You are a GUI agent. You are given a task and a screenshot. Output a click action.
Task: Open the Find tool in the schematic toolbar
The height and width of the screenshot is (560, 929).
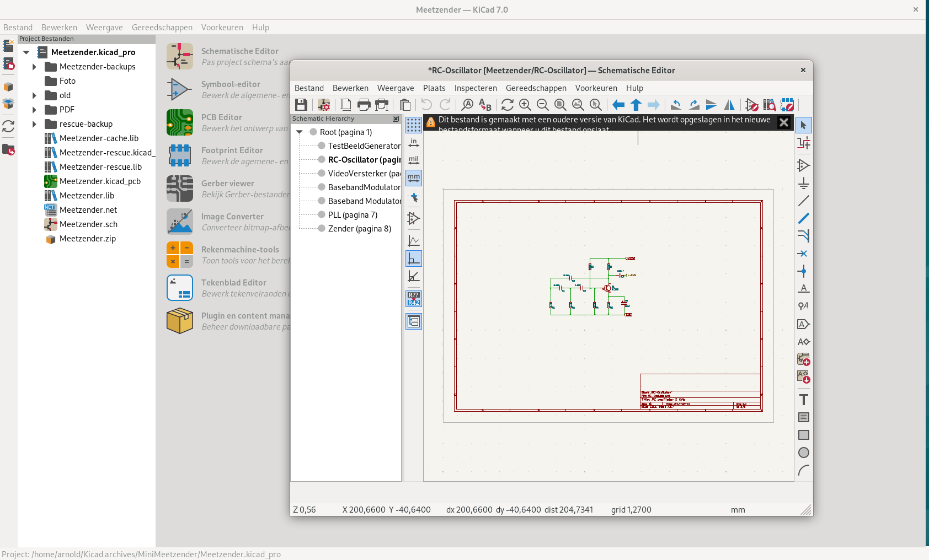467,105
